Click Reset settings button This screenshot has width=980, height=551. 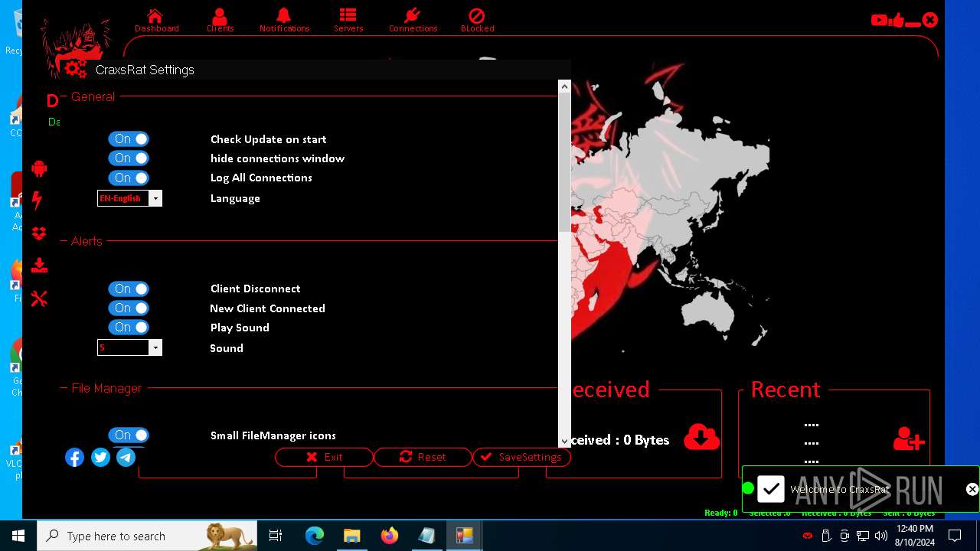tap(423, 457)
